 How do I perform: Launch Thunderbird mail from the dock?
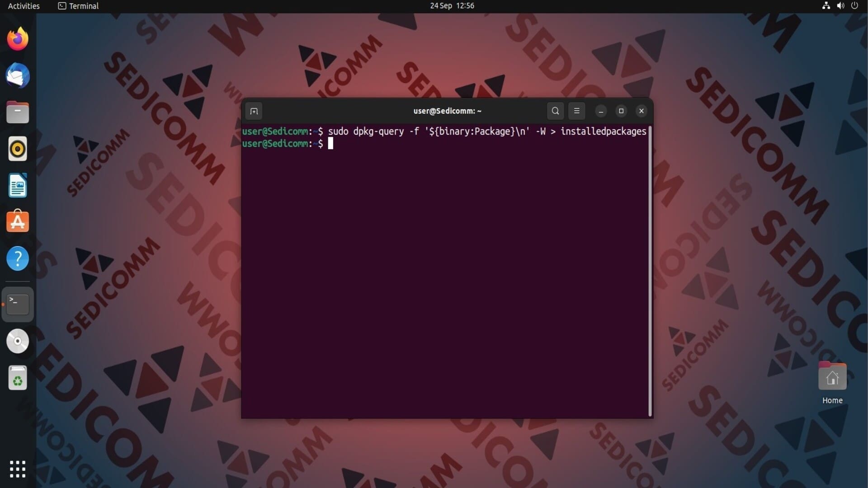pyautogui.click(x=18, y=75)
